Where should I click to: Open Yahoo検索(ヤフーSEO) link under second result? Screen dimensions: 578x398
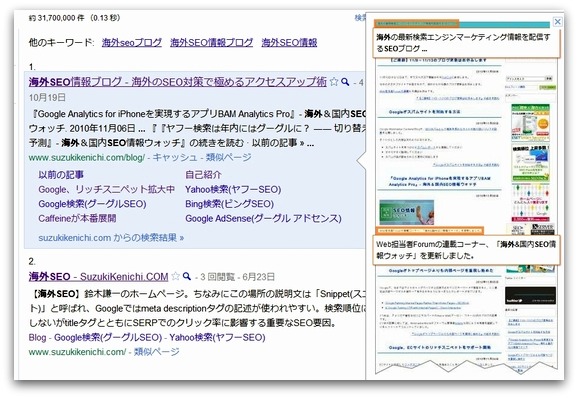point(217,337)
